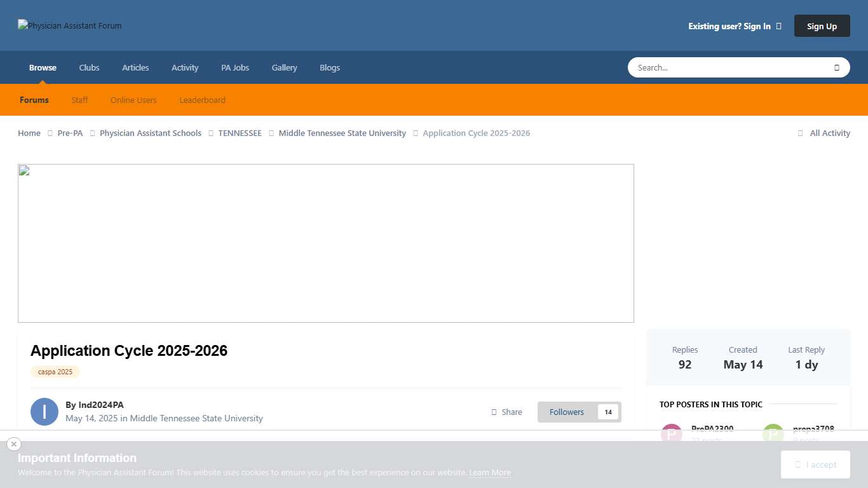Click the Followers count badge showing 14
This screenshot has height=488, width=868.
(x=607, y=412)
